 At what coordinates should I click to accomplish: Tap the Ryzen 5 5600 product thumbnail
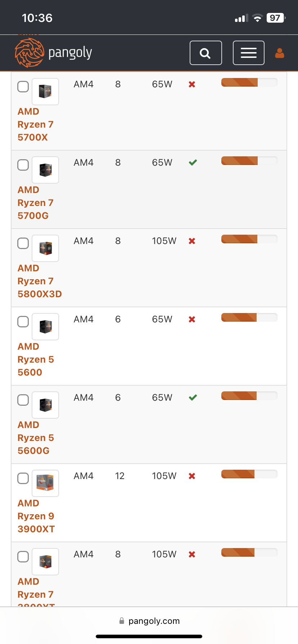pos(45,327)
